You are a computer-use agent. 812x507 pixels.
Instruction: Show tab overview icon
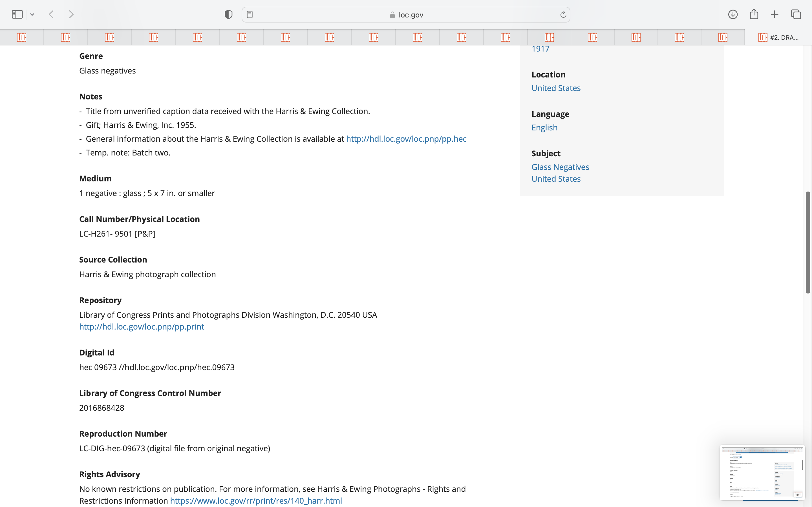point(796,14)
